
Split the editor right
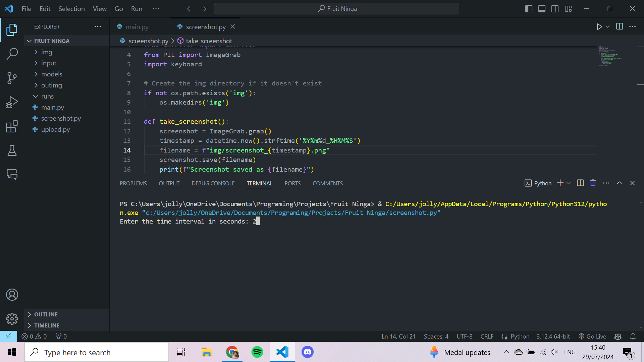point(620,26)
